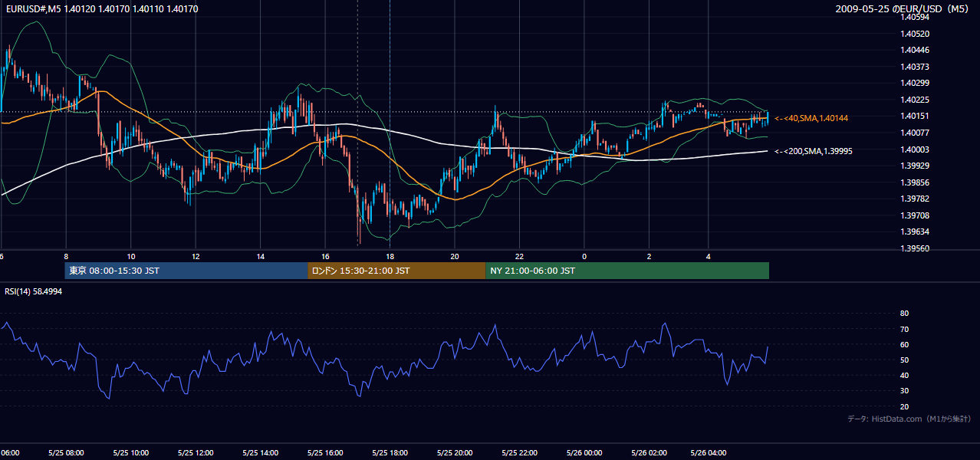
Task: Click the '2009-05-25 のEUR/USD（M5）' header label
Action: point(903,9)
